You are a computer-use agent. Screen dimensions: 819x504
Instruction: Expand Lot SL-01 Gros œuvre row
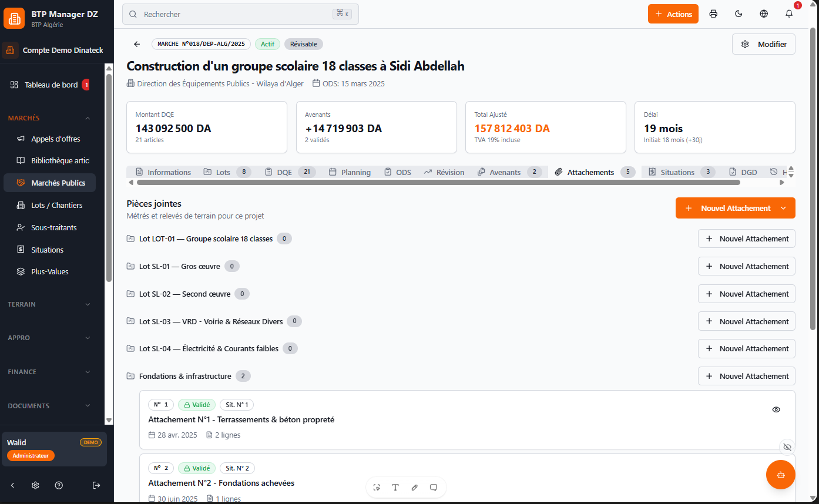pyautogui.click(x=183, y=266)
